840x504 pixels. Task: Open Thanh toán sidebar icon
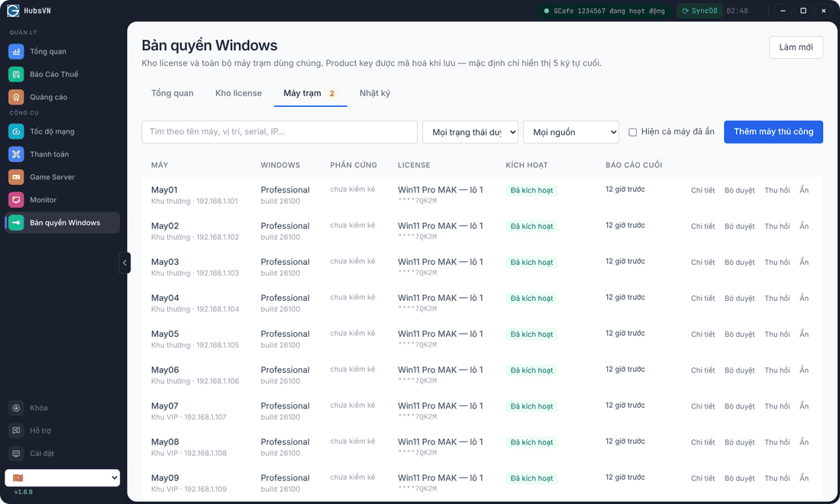pos(16,154)
